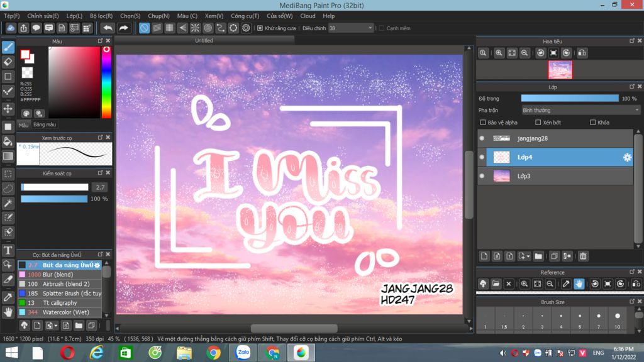Viewport: 644px width, 362px height.
Task: Create a new layer folder
Action: click(x=538, y=256)
